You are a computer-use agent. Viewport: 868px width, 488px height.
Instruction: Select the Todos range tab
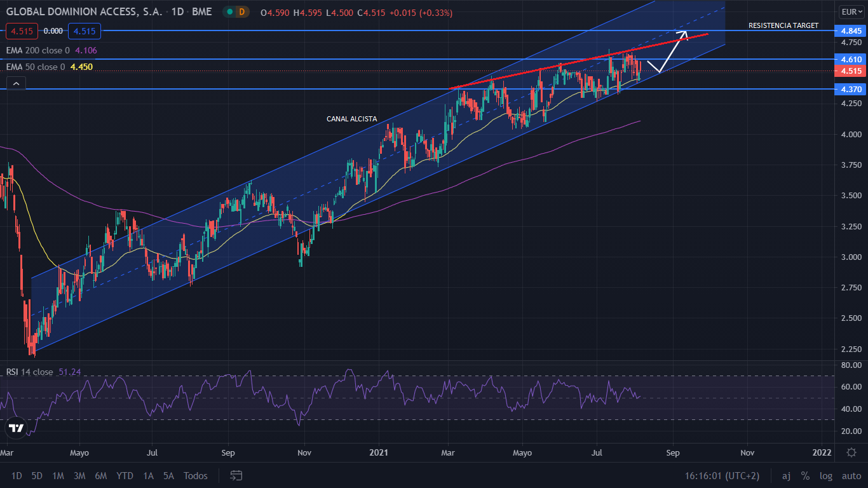click(195, 475)
